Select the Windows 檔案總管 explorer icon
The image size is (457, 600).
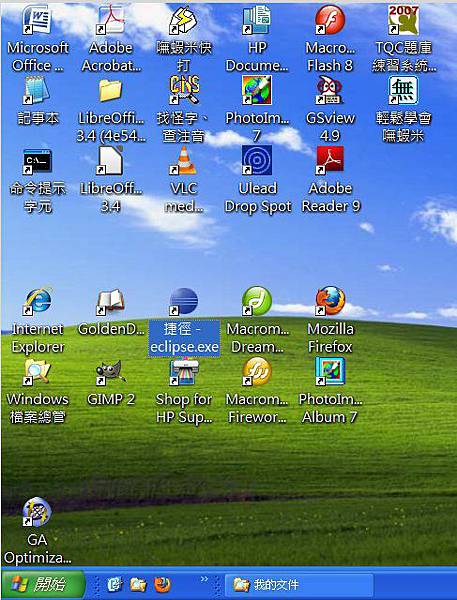coord(37,372)
